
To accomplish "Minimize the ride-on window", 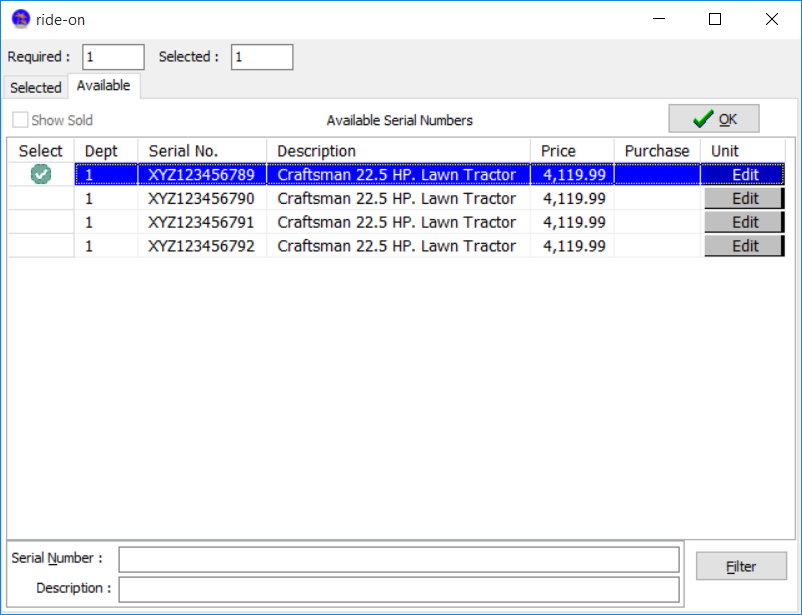I will pyautogui.click(x=659, y=19).
